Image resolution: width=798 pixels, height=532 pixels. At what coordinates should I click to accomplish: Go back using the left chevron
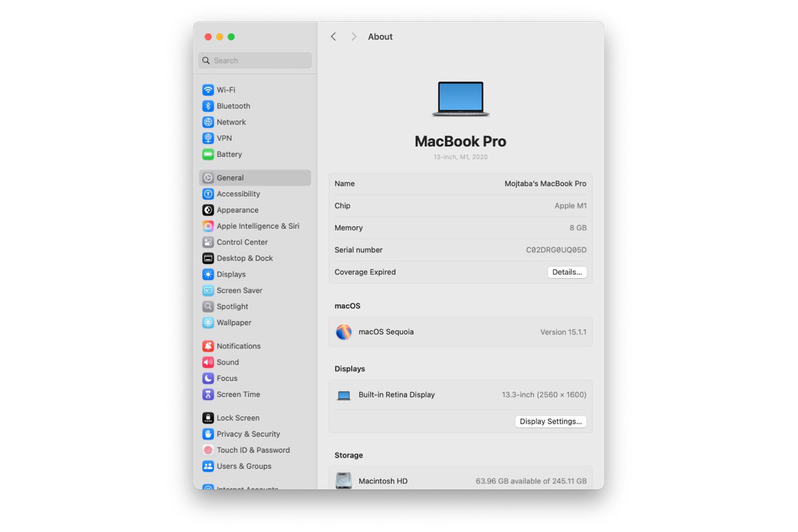point(333,37)
